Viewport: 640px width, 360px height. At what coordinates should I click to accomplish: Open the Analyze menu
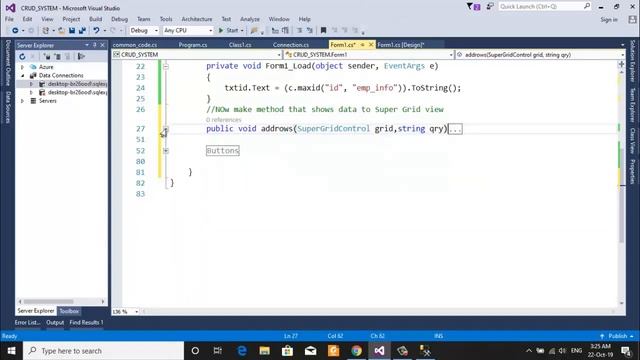pos(250,19)
